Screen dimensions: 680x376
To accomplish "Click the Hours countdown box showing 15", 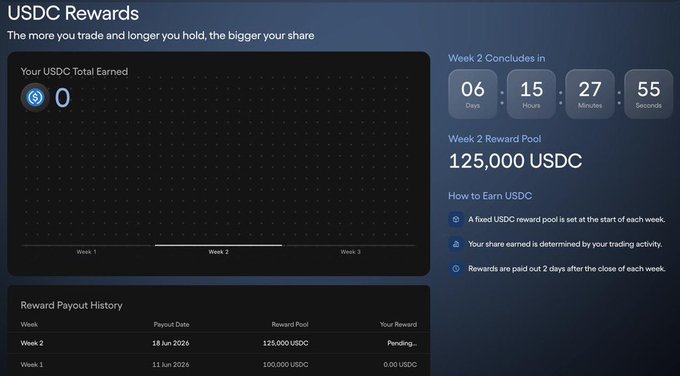I will [531, 94].
